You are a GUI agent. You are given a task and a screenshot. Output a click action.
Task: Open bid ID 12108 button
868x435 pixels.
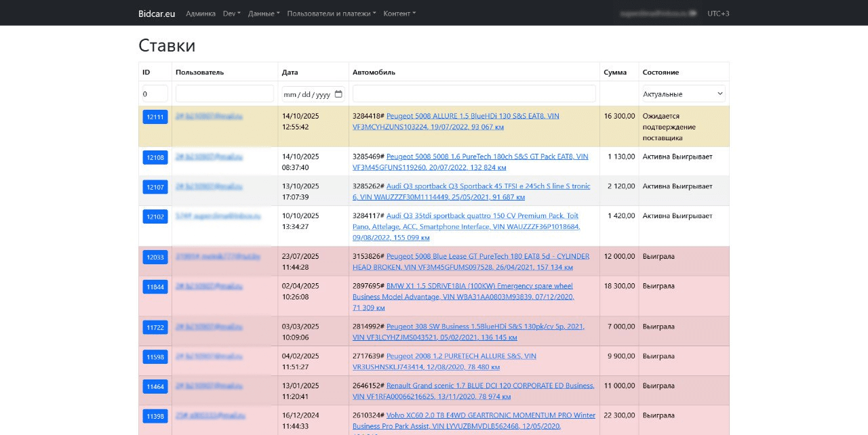tap(155, 158)
